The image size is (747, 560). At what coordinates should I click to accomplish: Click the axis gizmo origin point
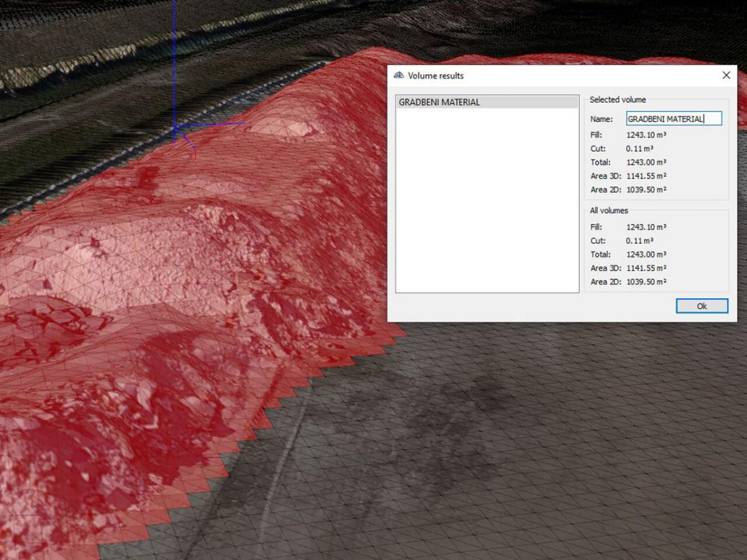click(x=176, y=128)
